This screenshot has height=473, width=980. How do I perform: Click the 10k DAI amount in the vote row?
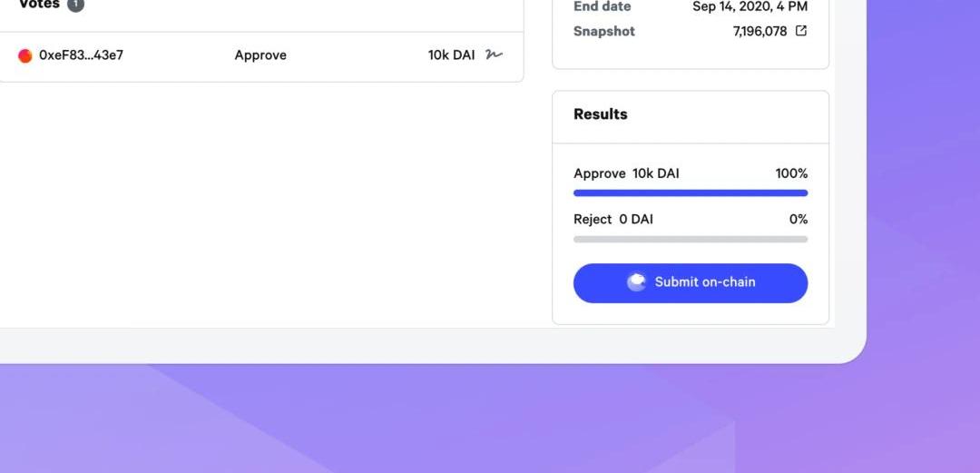451,55
